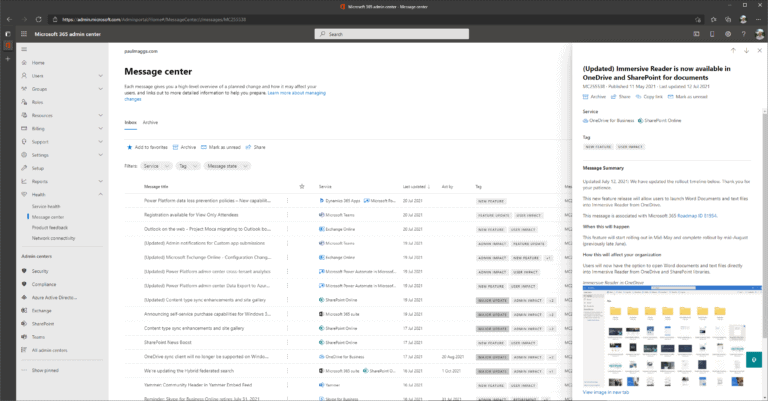
Task: Open the Home page in sidebar
Action: tap(37, 62)
